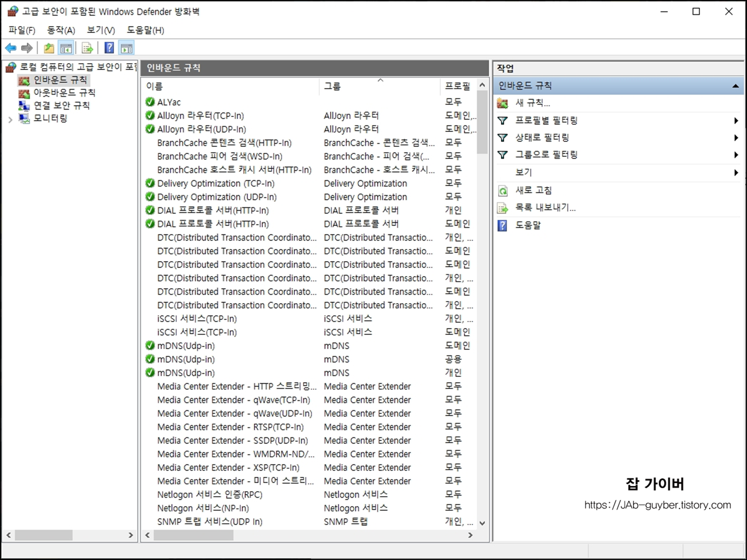
Task: Sort by the 프로필 column header
Action: pos(458,86)
